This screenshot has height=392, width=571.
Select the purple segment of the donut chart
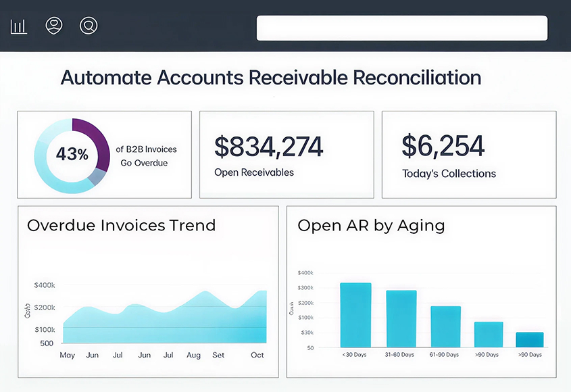tap(95, 142)
